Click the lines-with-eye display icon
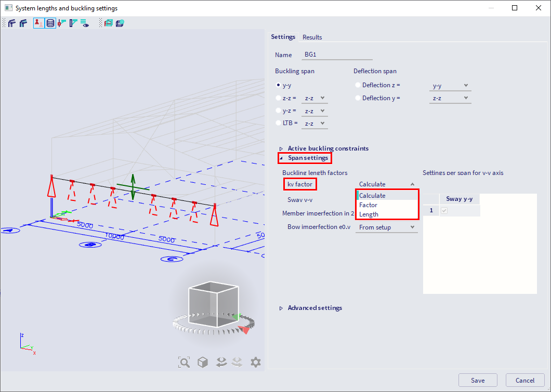 pyautogui.click(x=84, y=23)
